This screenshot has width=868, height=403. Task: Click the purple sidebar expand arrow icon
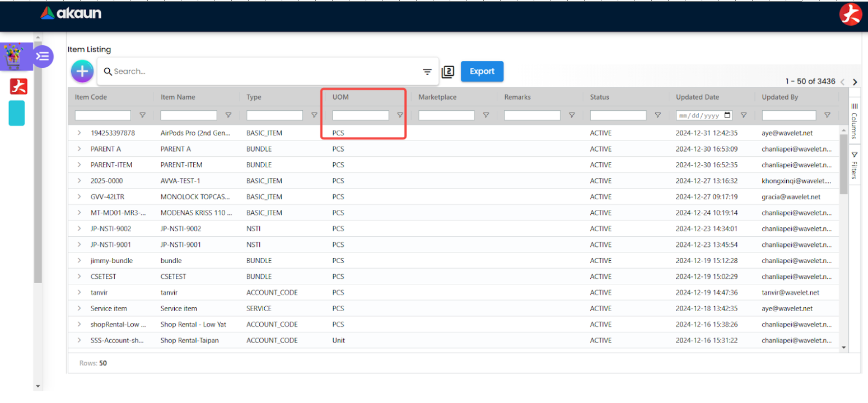pyautogui.click(x=43, y=56)
